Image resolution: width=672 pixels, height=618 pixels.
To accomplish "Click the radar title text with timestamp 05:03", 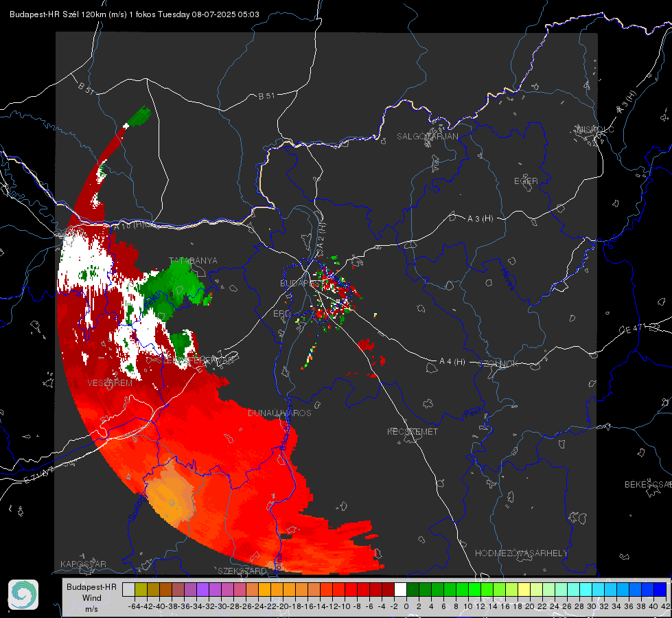I will pyautogui.click(x=134, y=14).
